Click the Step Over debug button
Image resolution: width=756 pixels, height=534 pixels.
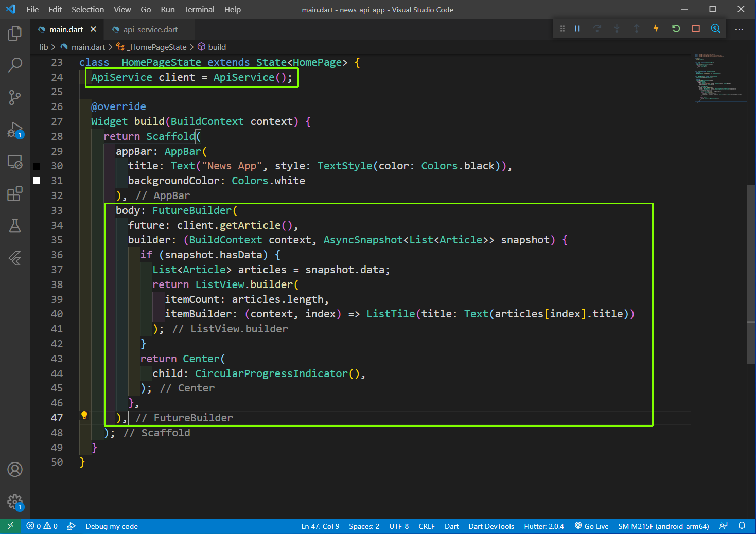coord(597,29)
